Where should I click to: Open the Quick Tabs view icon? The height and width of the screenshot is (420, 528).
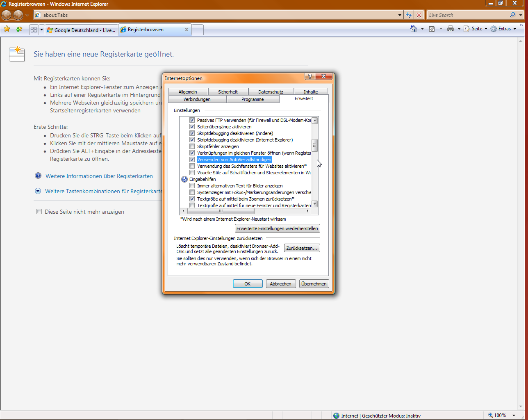pos(34,30)
